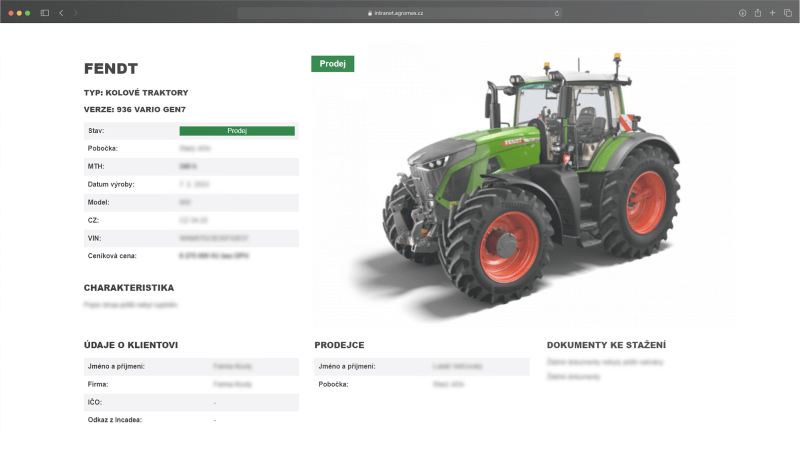800x450 pixels.
Task: Click the green Prodej status bar
Action: (x=237, y=131)
